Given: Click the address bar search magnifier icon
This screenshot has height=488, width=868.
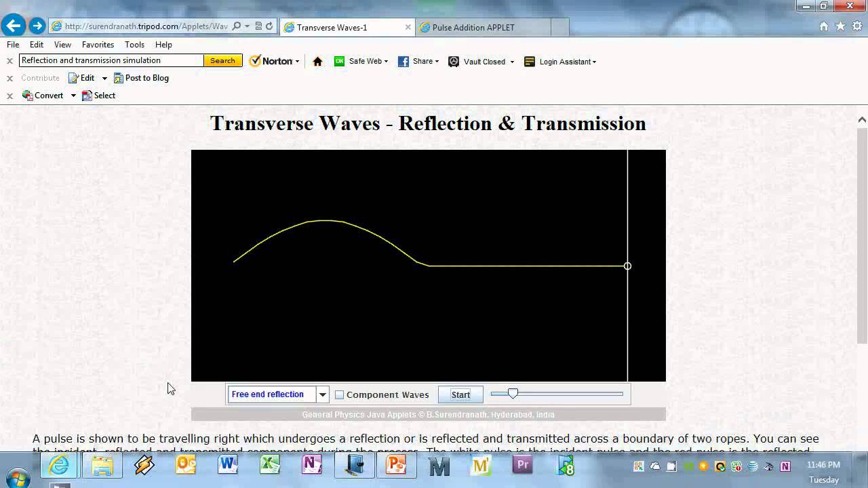Looking at the screenshot, I should 236,26.
